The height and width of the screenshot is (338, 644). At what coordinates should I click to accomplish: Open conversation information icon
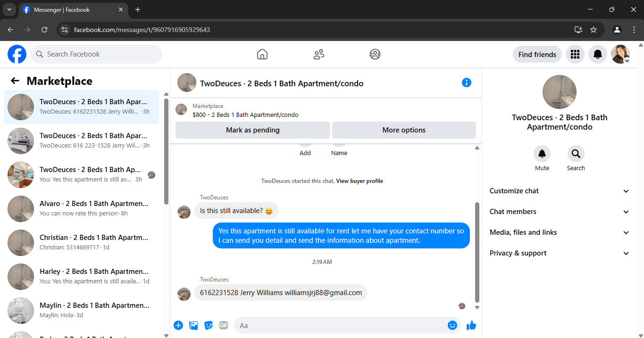tap(467, 82)
